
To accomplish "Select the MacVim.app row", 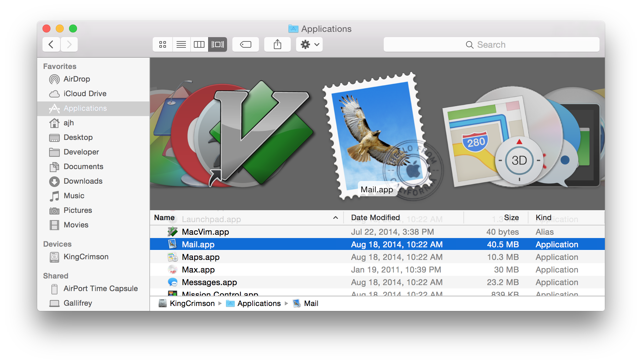I will [377, 232].
